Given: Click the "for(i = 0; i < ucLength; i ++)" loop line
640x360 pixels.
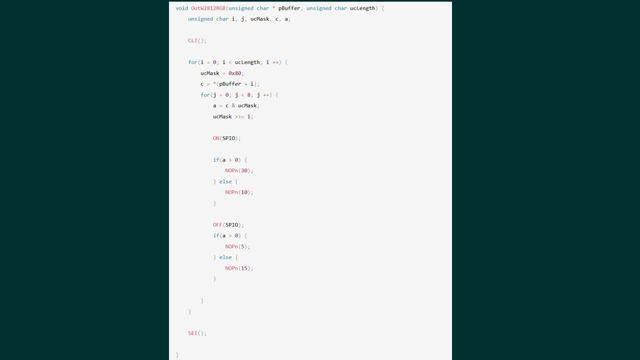Looking at the screenshot, I should tap(238, 62).
